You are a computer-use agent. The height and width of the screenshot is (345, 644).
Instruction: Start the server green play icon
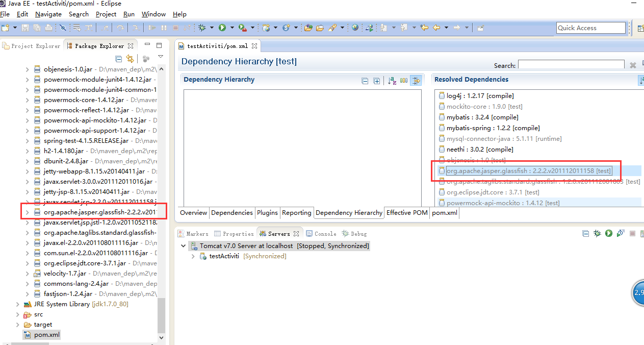point(609,233)
